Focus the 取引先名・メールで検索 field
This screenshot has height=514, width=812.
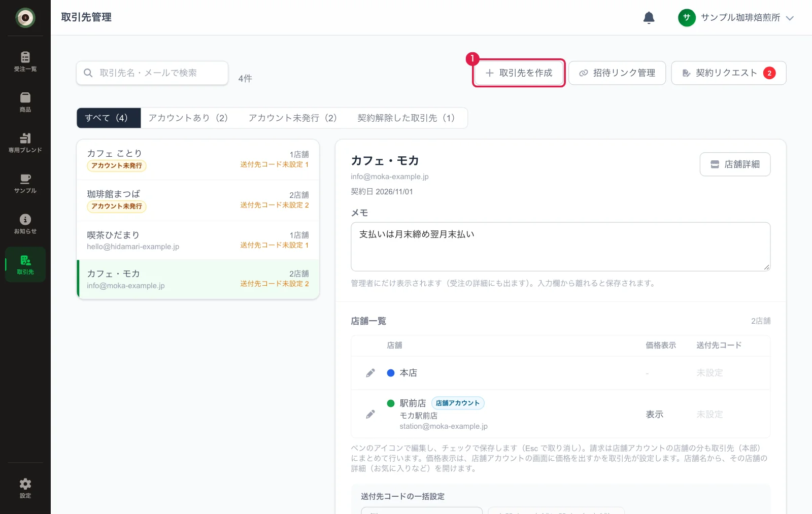(152, 73)
